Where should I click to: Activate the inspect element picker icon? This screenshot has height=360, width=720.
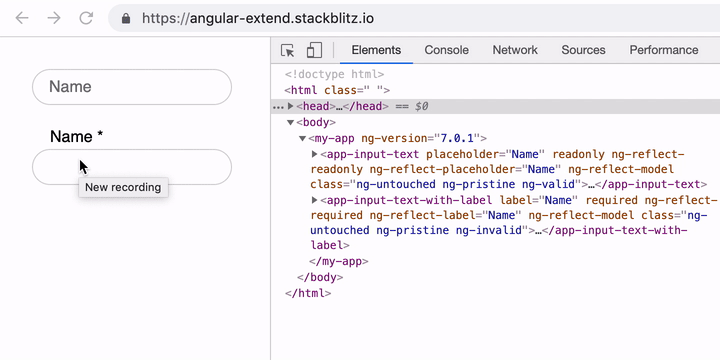pyautogui.click(x=287, y=51)
